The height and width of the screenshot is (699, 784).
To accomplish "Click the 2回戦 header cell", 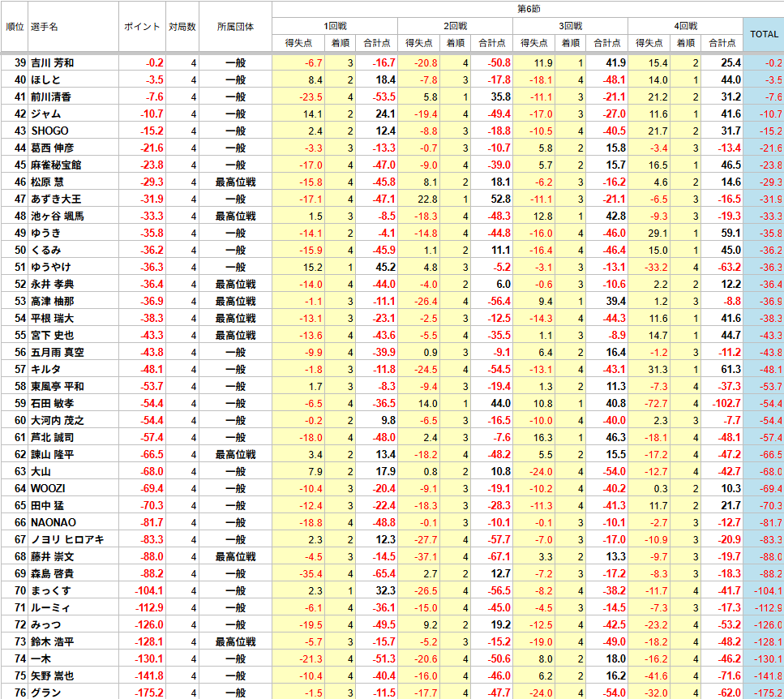I will (455, 26).
